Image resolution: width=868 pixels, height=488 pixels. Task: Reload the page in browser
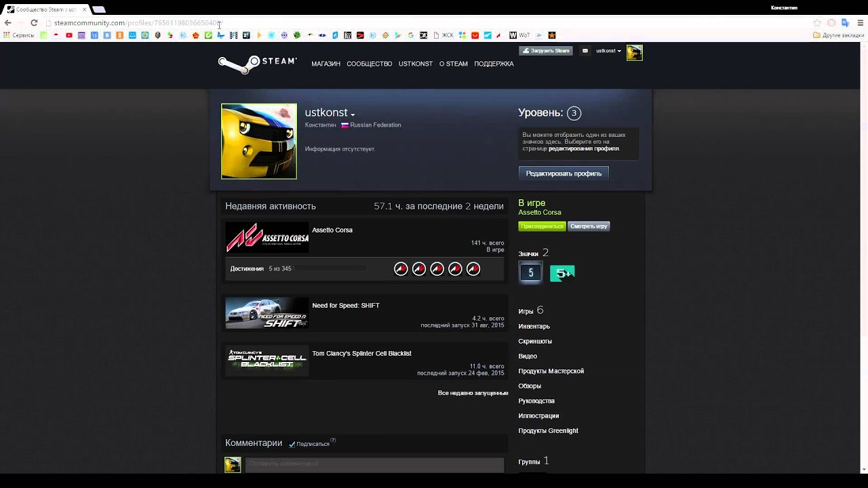34,22
